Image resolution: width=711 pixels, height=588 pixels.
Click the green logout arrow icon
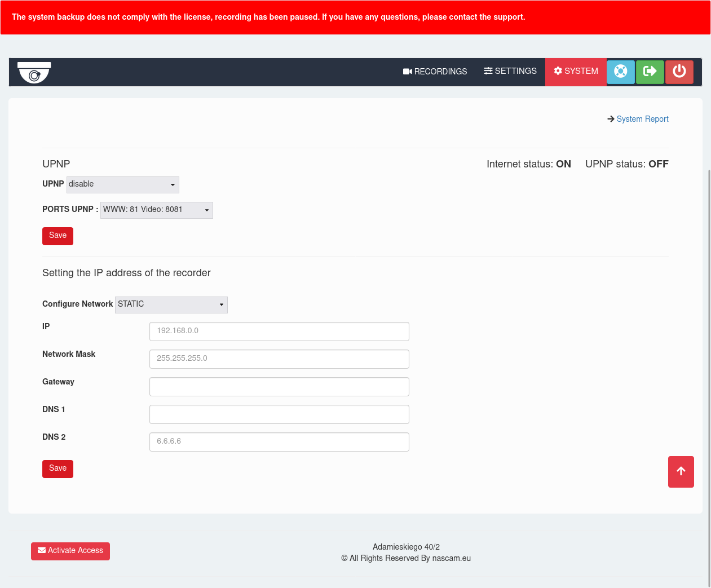[x=650, y=72]
